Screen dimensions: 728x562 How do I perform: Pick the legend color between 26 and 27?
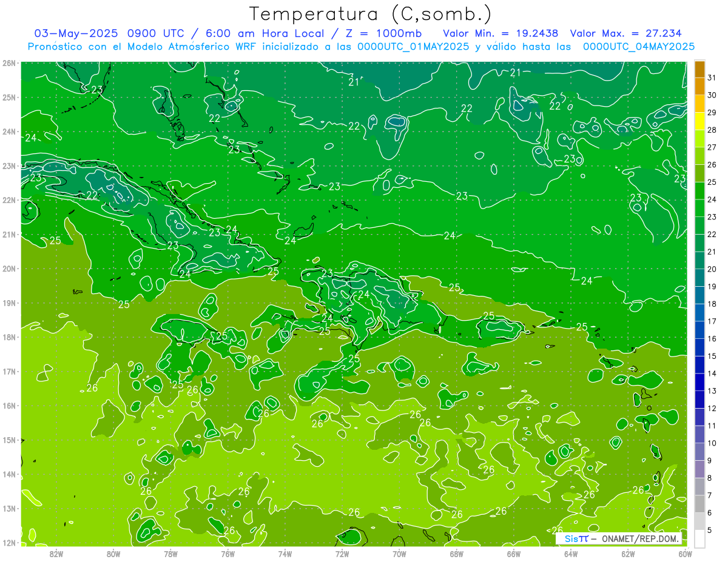pos(699,156)
